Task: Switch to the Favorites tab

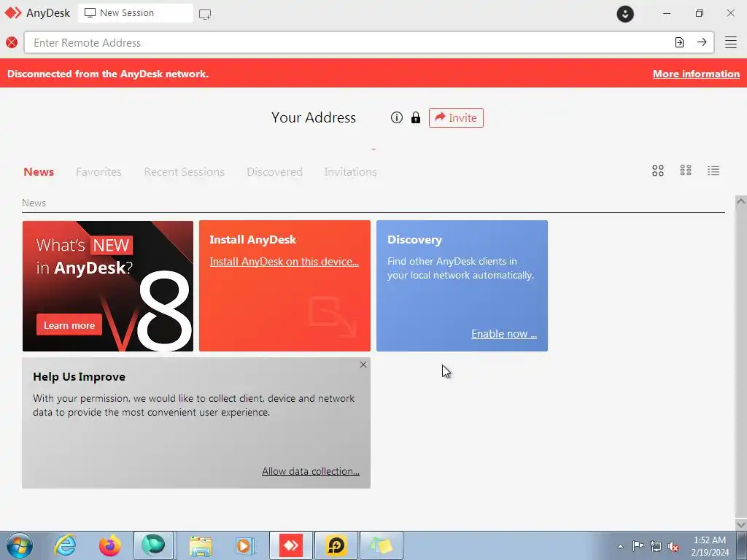Action: pyautogui.click(x=98, y=172)
